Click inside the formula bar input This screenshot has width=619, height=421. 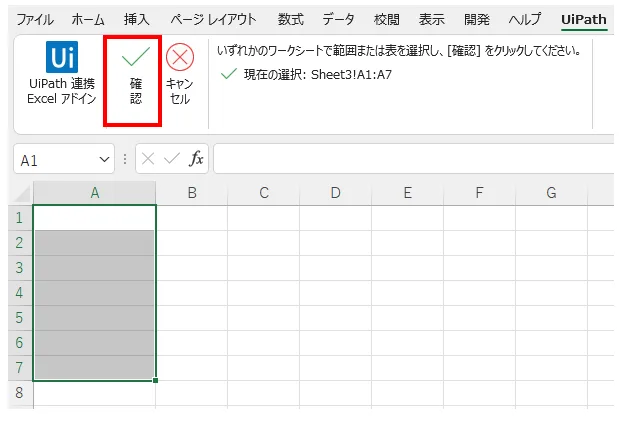click(410, 159)
